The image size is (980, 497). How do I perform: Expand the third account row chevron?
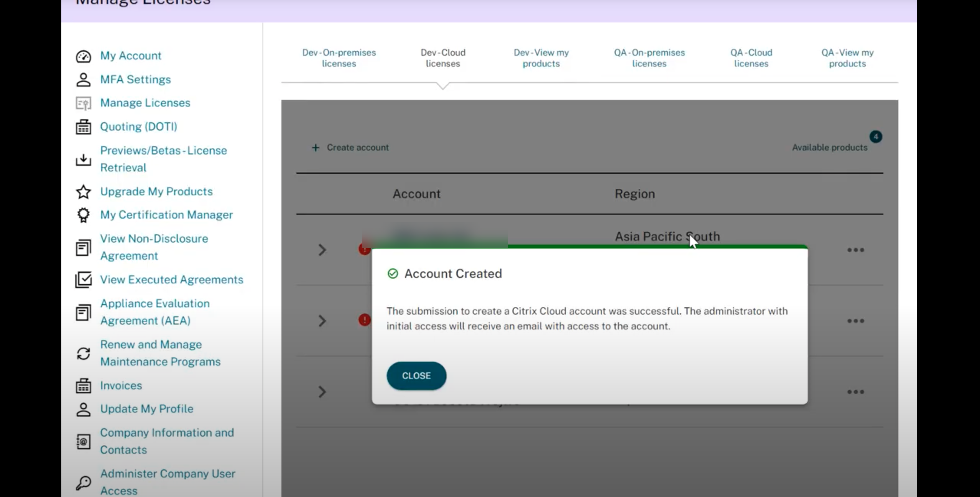tap(322, 392)
